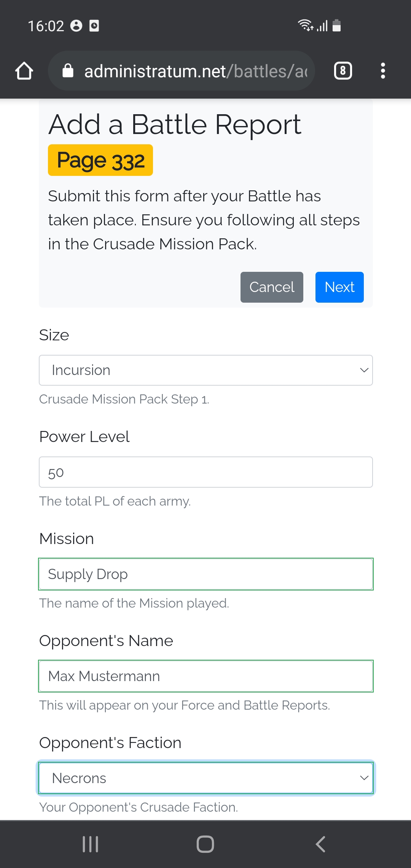Tap the Wi-Fi signal status icon
Image resolution: width=411 pixels, height=868 pixels.
pyautogui.click(x=305, y=25)
